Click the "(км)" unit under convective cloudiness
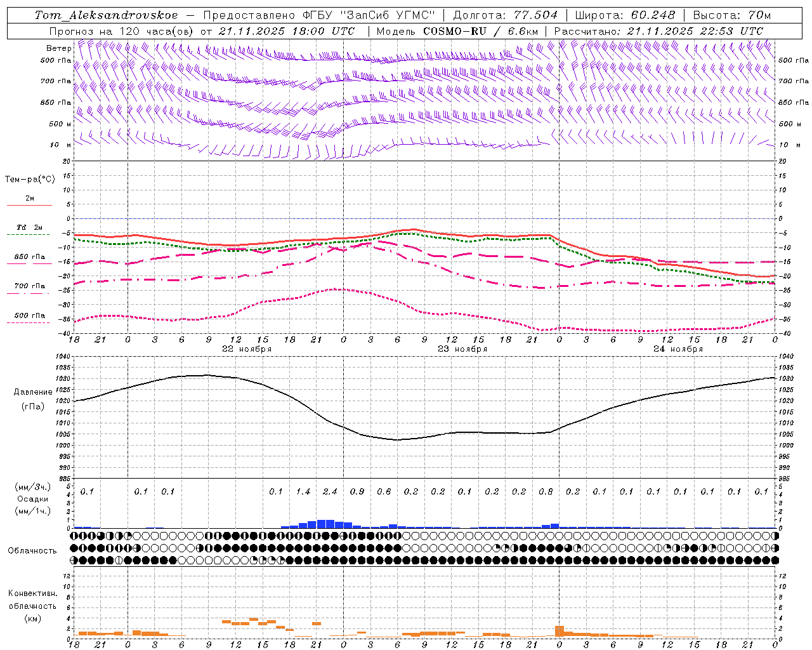Image resolution: width=812 pixels, height=650 pixels. pos(32,618)
